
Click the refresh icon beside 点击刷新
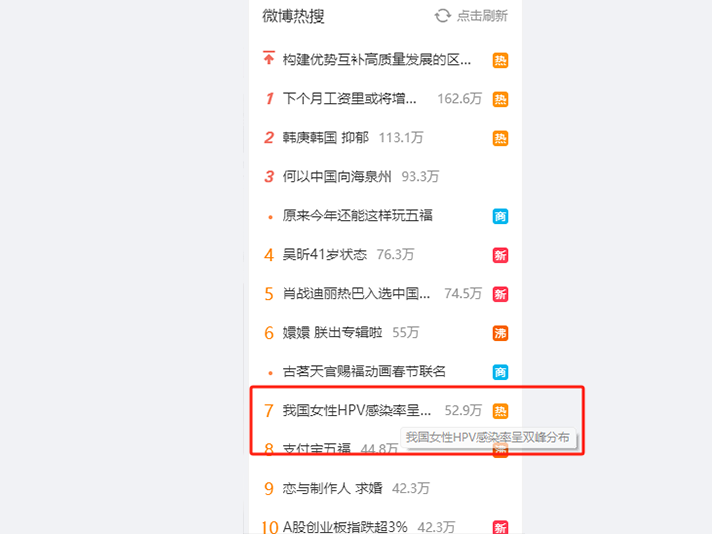[443, 16]
